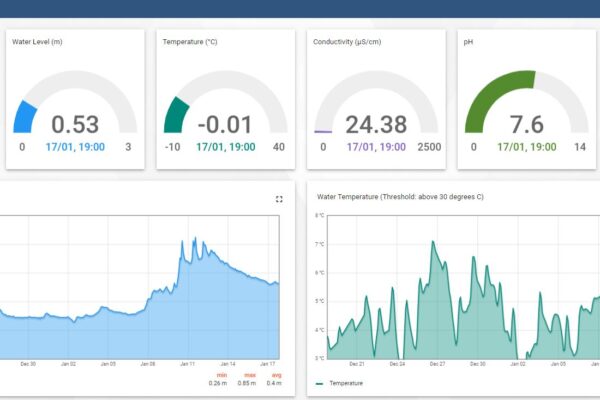
Task: Select the 'Conductivity (µS/cm)' card title
Action: tap(347, 42)
